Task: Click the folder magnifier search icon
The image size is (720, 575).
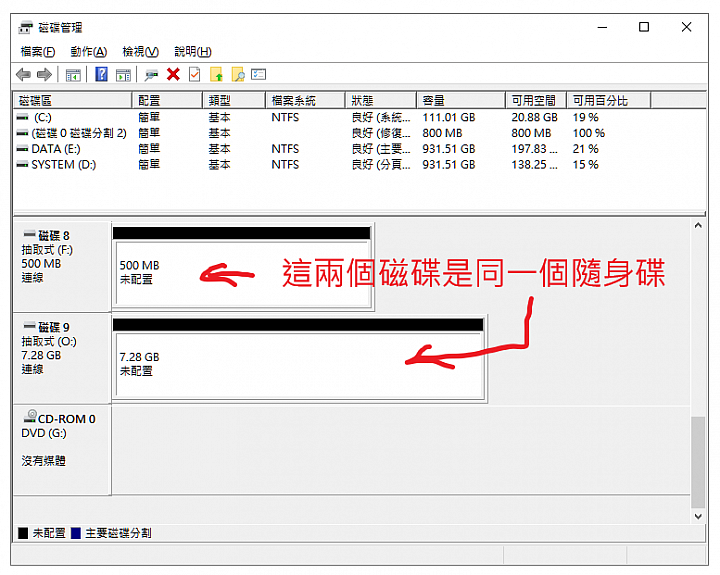Action: (238, 74)
